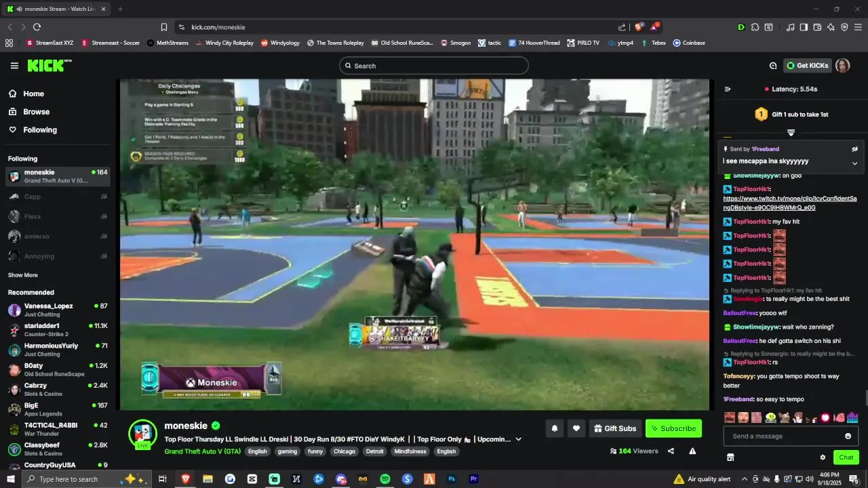Image resolution: width=868 pixels, height=488 pixels.
Task: Open the twitch clip link in chat
Action: point(790,203)
